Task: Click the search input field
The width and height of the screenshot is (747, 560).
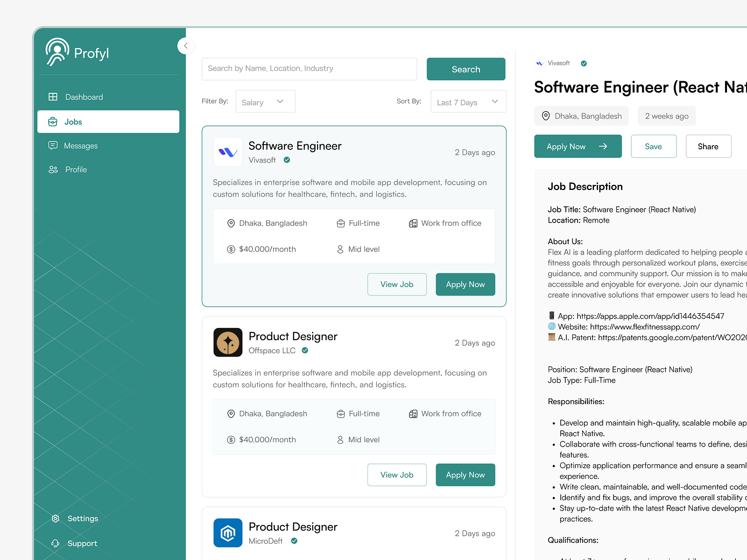Action: 309,69
